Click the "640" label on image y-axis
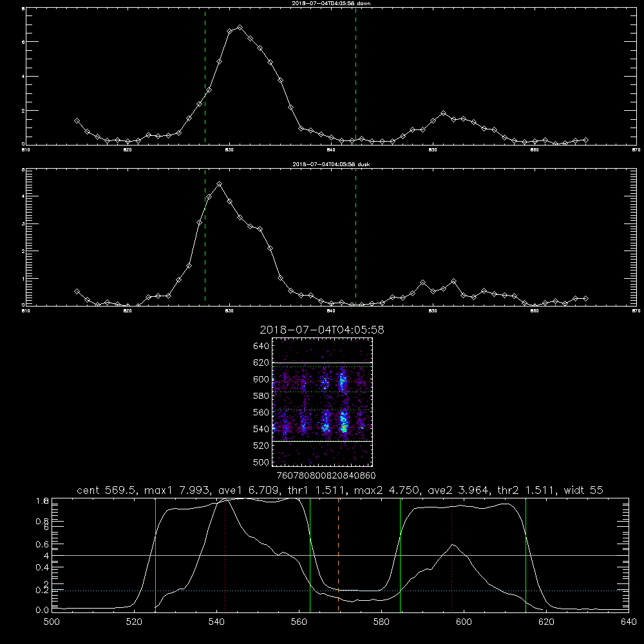 click(x=261, y=346)
